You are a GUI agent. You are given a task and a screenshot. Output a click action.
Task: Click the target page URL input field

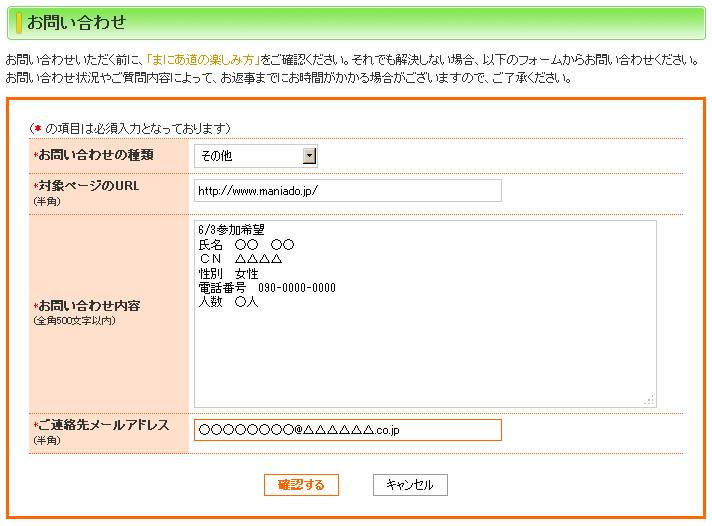(x=347, y=191)
